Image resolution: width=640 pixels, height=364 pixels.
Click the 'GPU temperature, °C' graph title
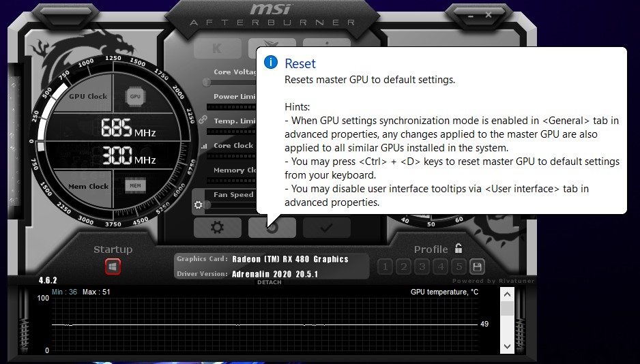[x=444, y=292]
